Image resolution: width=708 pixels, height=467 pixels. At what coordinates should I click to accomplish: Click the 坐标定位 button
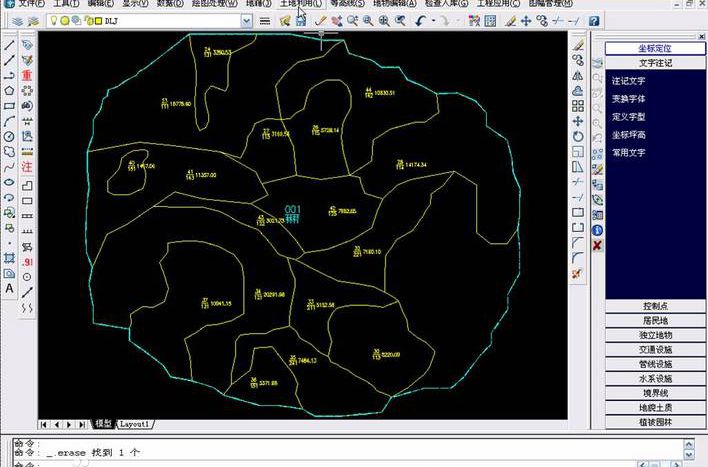[655, 48]
